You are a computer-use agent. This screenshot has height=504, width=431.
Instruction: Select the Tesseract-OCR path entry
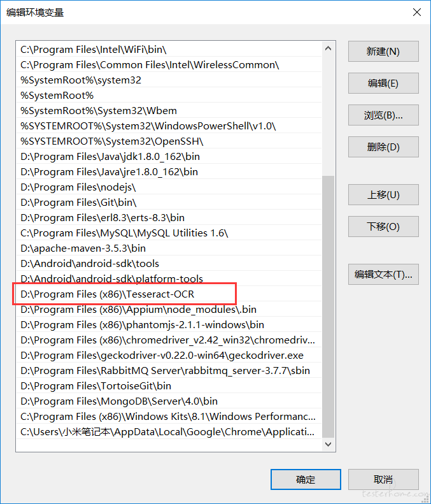tap(169, 294)
